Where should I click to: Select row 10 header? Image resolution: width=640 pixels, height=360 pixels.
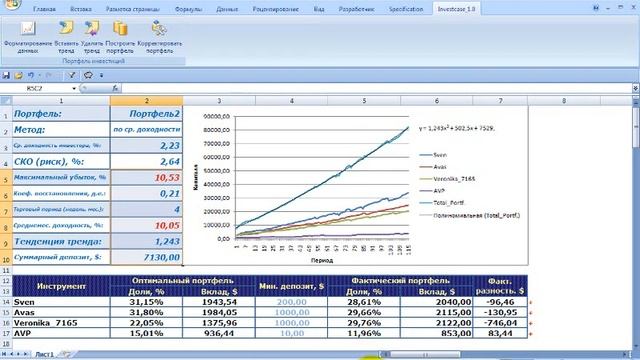(x=6, y=258)
